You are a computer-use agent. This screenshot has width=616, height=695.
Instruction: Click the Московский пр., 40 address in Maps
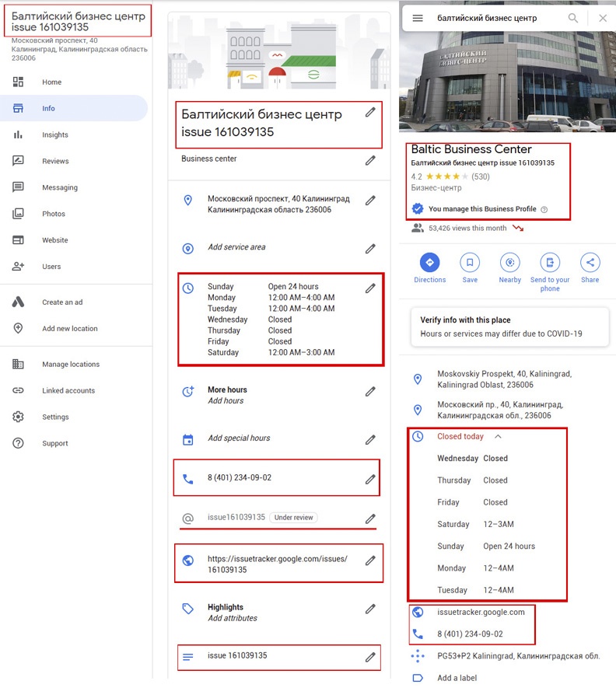(x=500, y=410)
